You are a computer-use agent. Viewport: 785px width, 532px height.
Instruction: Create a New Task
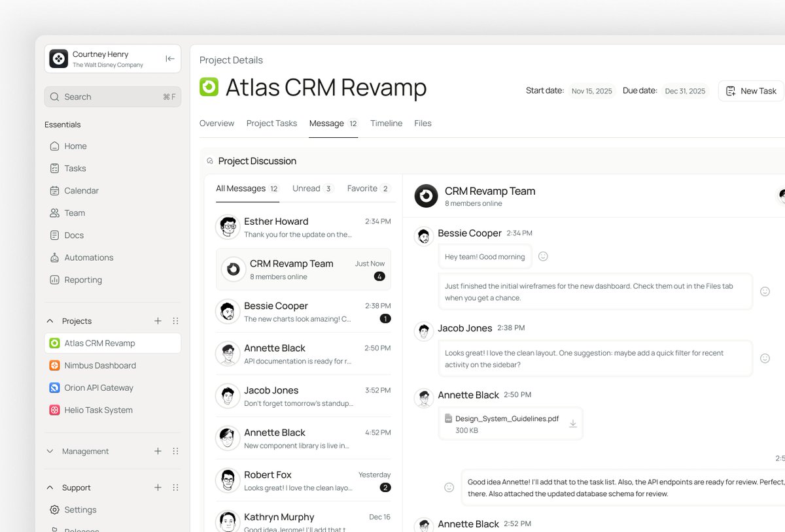point(751,91)
